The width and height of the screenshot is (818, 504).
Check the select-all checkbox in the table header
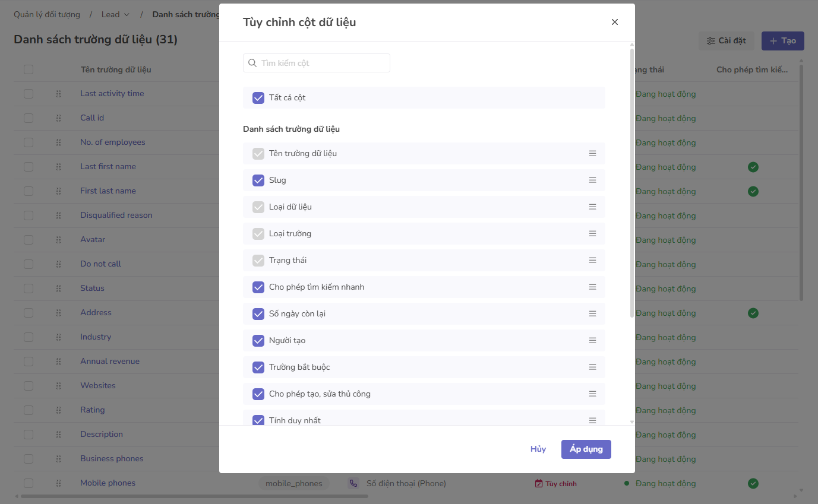coord(28,69)
